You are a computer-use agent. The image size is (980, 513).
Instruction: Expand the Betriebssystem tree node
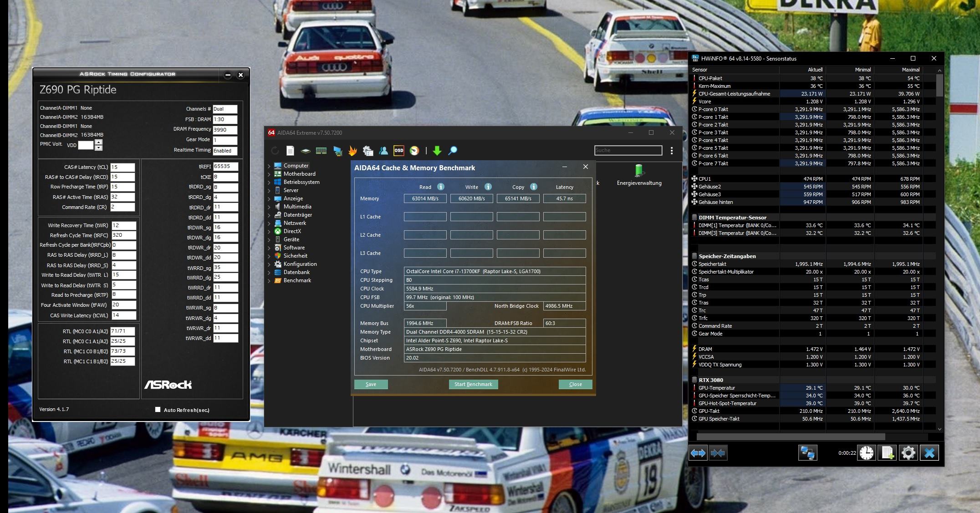(x=269, y=183)
